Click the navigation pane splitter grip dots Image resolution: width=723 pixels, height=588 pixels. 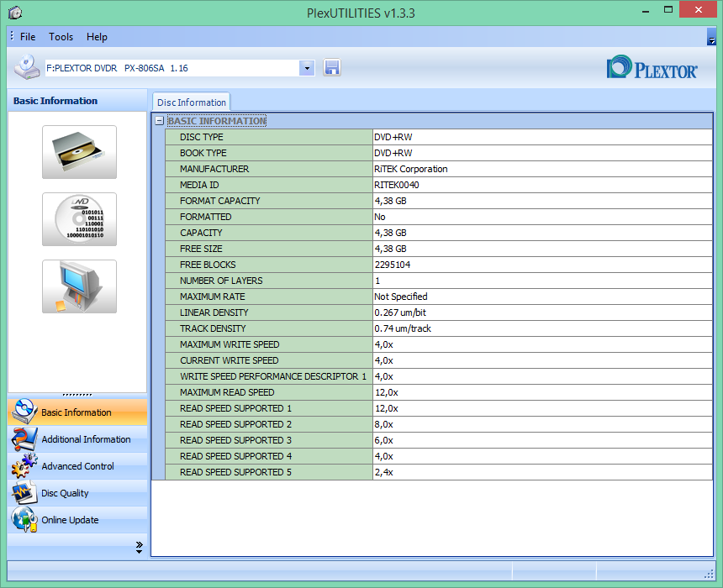coord(77,395)
